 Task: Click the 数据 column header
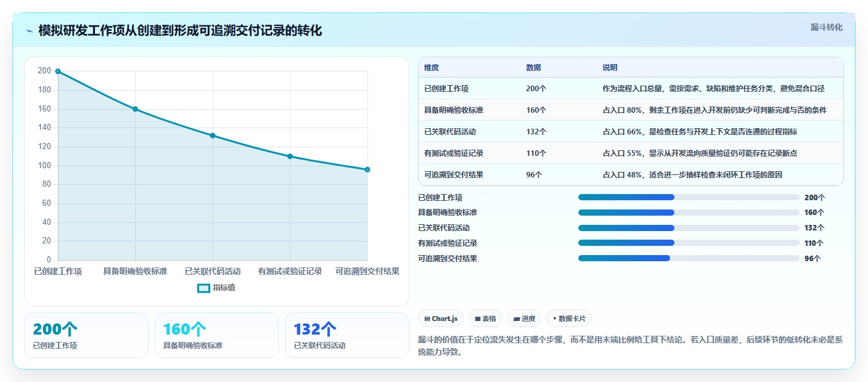point(533,68)
